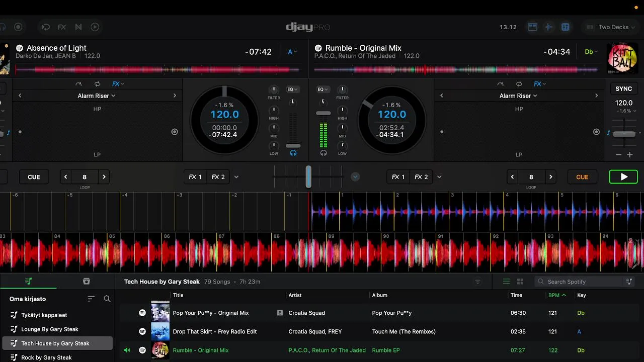
Task: Expand deck 1 FX options chevron
Action: pyautogui.click(x=236, y=177)
